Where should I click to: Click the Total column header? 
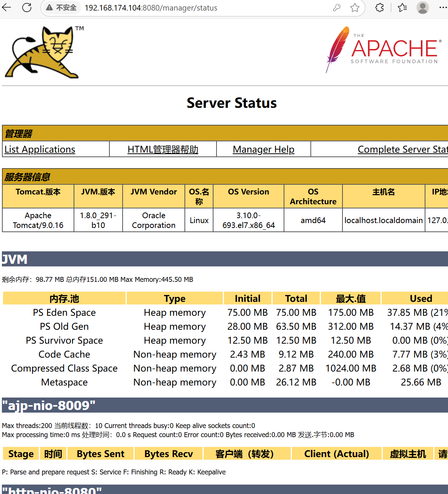click(x=296, y=298)
